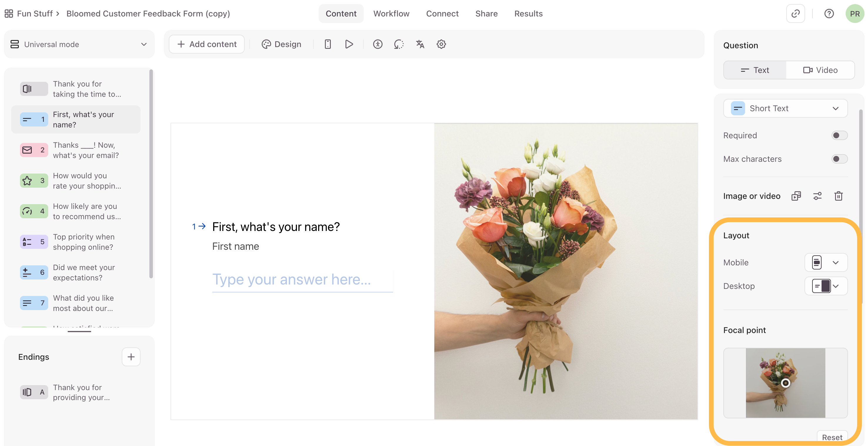Click the question 6 plus-minus icon
868x446 pixels.
34,272
